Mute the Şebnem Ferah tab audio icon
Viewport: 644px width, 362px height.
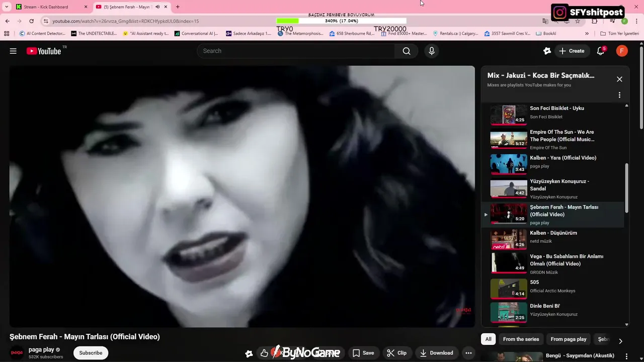point(157,7)
